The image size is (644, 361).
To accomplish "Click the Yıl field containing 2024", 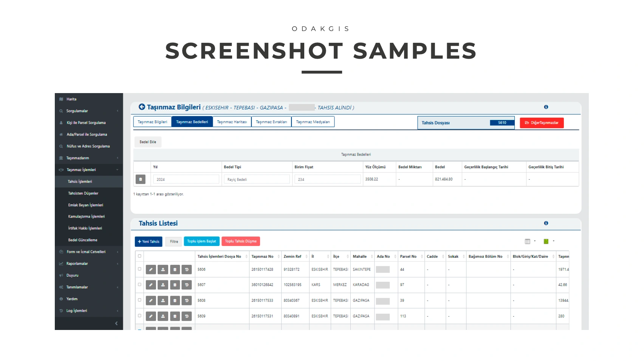I will coord(186,179).
